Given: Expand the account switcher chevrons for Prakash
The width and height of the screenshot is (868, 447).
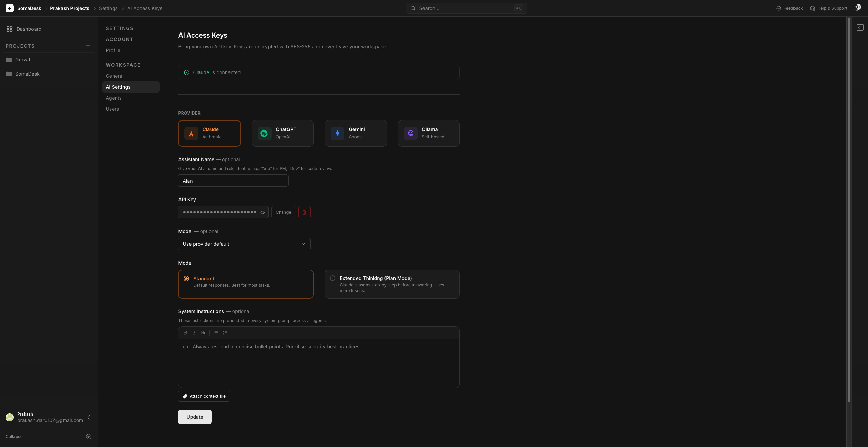Looking at the screenshot, I should pyautogui.click(x=89, y=417).
